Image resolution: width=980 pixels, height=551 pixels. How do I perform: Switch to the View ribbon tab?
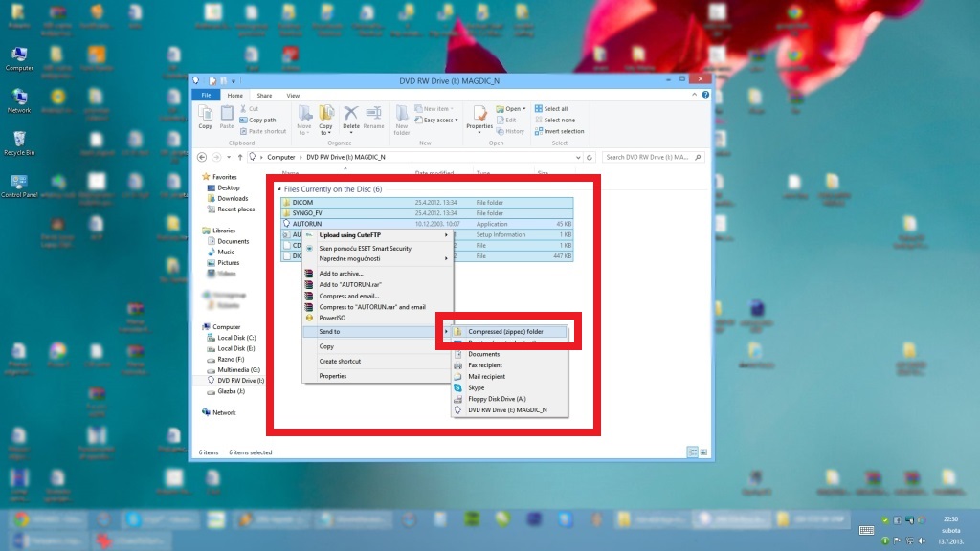point(293,96)
